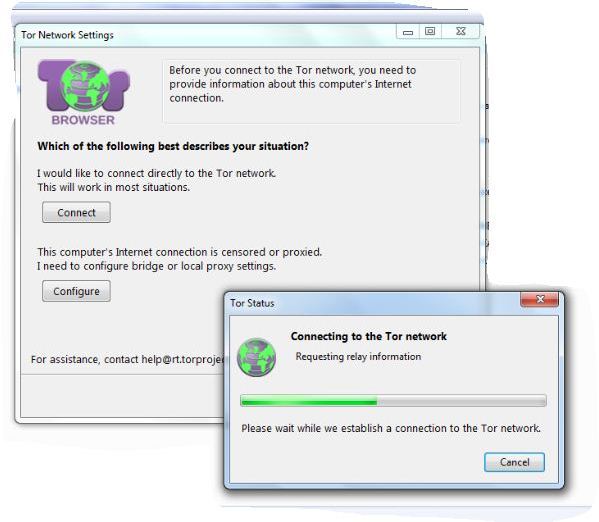Click the green globe icon in Tor Status

(256, 357)
